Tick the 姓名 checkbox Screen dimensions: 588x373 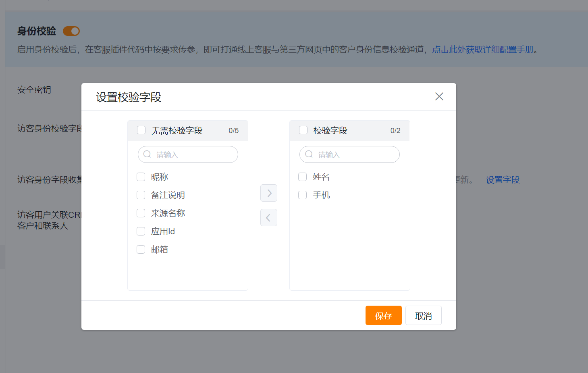coord(303,177)
